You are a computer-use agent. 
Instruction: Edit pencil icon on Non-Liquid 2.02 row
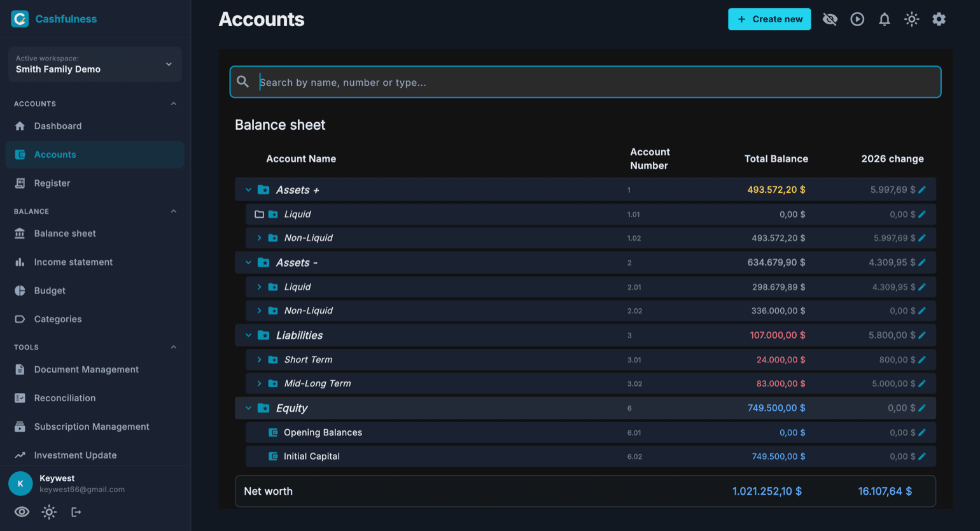tap(922, 311)
